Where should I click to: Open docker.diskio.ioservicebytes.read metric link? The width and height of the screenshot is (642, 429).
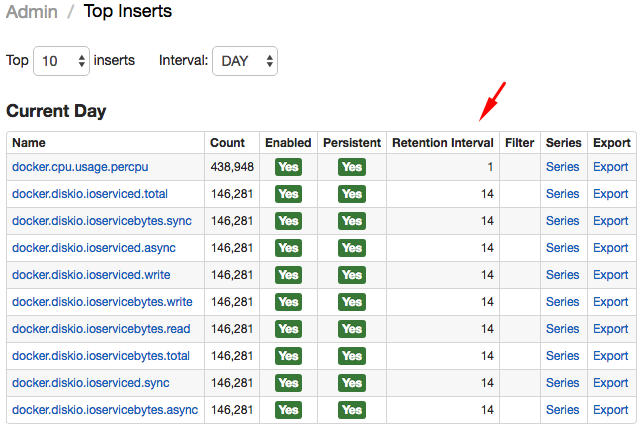[101, 329]
